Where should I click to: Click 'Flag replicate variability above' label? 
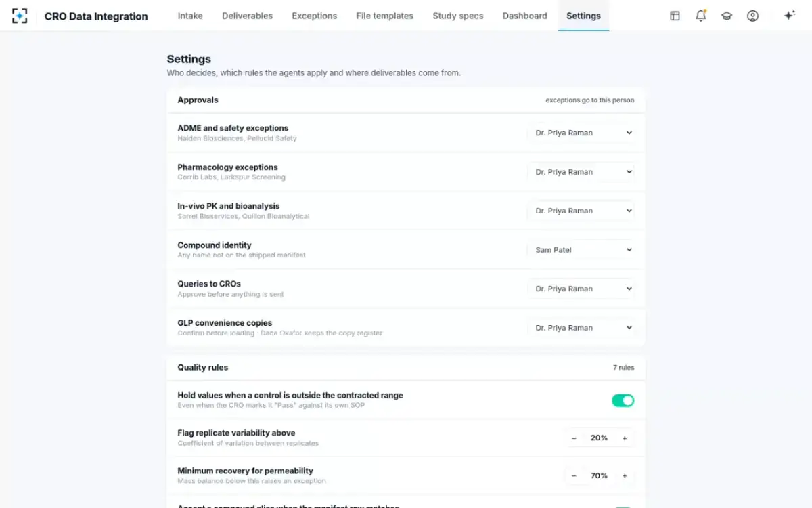tap(236, 433)
